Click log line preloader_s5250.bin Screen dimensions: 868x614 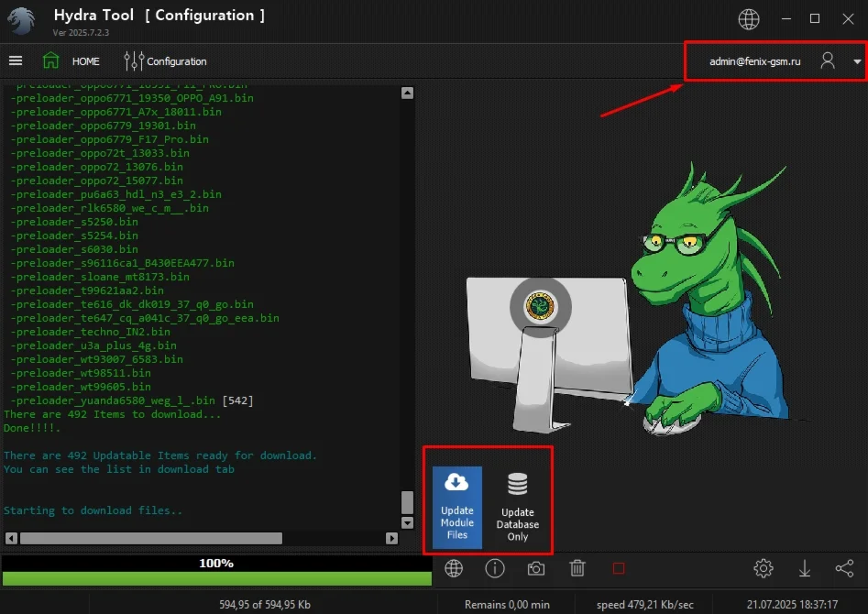pyautogui.click(x=74, y=222)
